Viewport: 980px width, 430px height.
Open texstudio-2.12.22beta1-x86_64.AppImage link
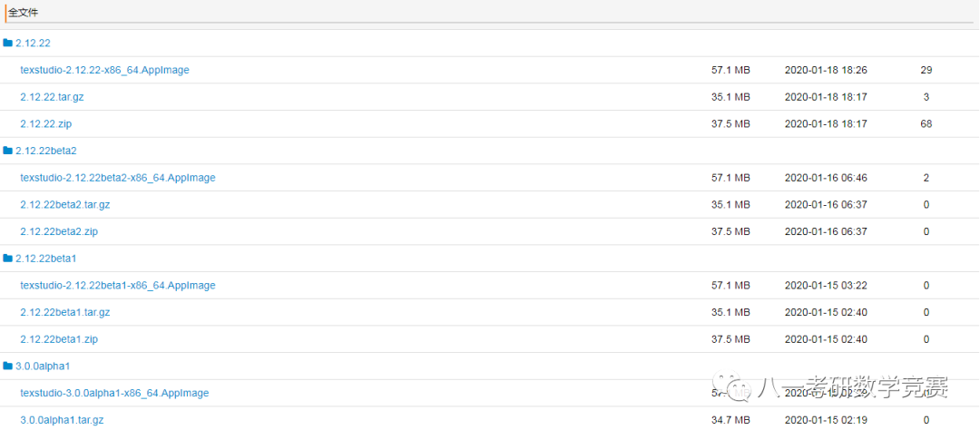[x=117, y=285]
